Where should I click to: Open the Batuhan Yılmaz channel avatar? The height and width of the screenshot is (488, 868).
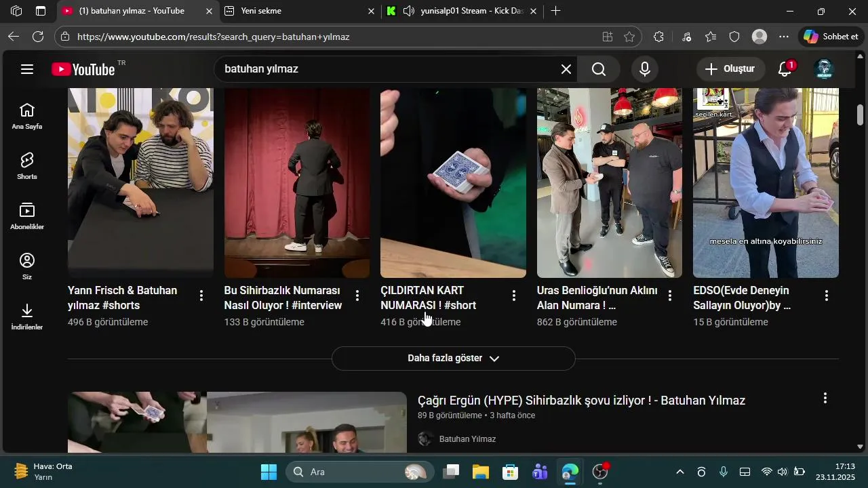point(426,439)
